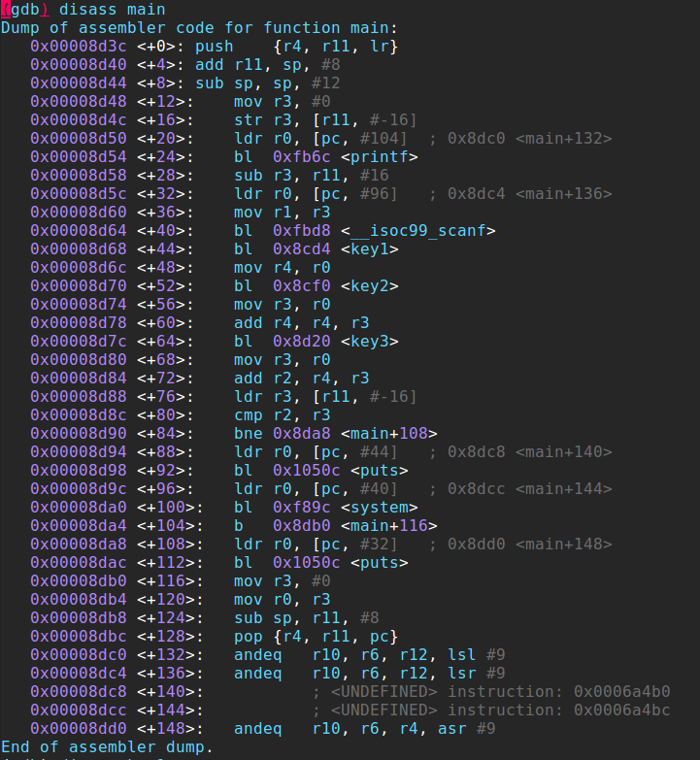The width and height of the screenshot is (700, 760).
Task: Click the 'End of assembler dump.' line
Action: [x=107, y=746]
